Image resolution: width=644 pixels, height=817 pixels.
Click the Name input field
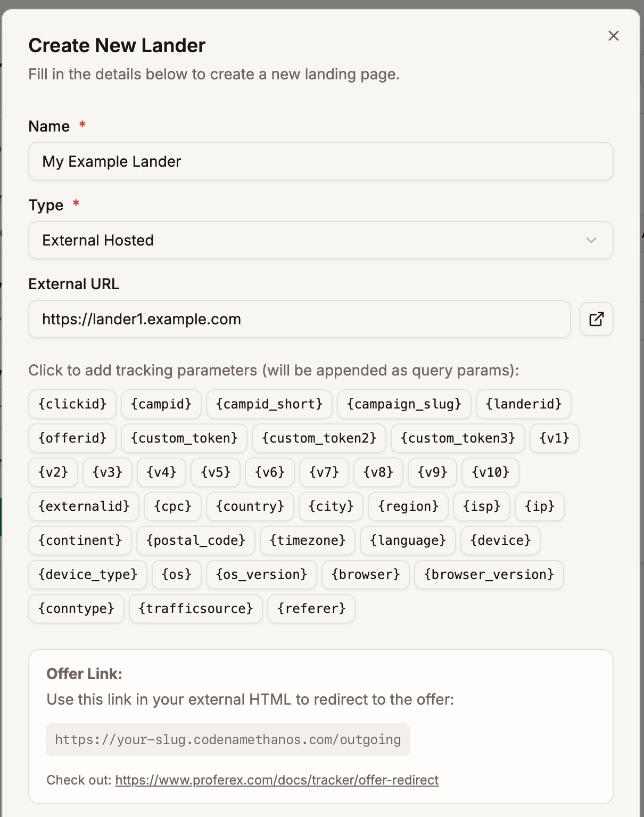[x=320, y=161]
